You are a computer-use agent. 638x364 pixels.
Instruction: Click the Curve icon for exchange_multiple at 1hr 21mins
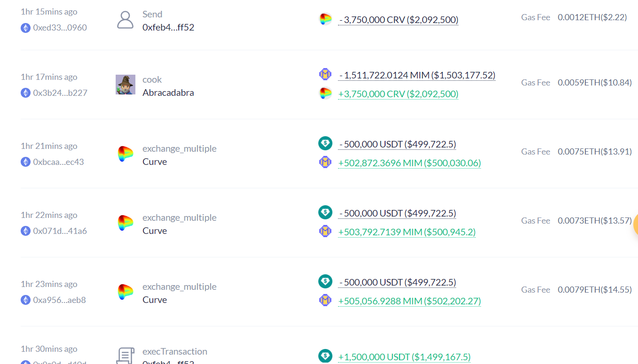tap(126, 155)
